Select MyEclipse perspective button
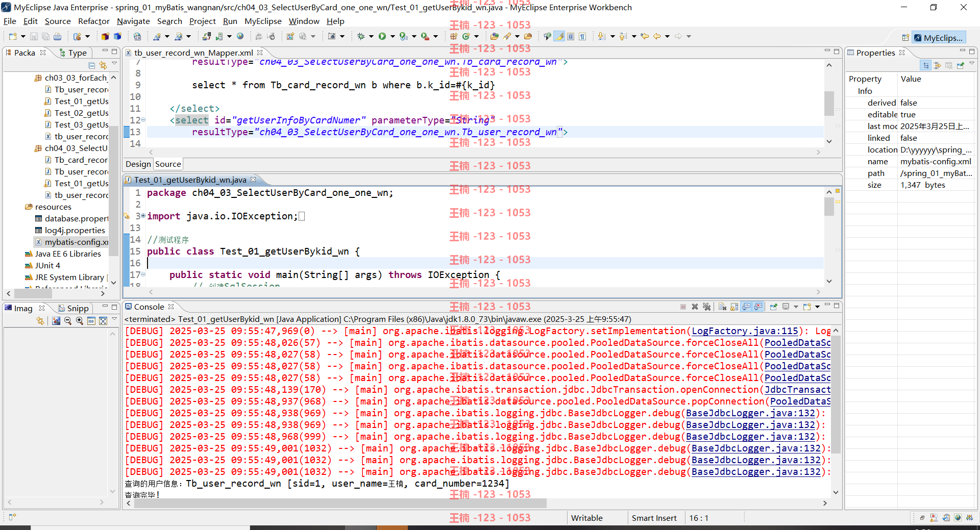This screenshot has height=530, width=980. click(x=938, y=38)
